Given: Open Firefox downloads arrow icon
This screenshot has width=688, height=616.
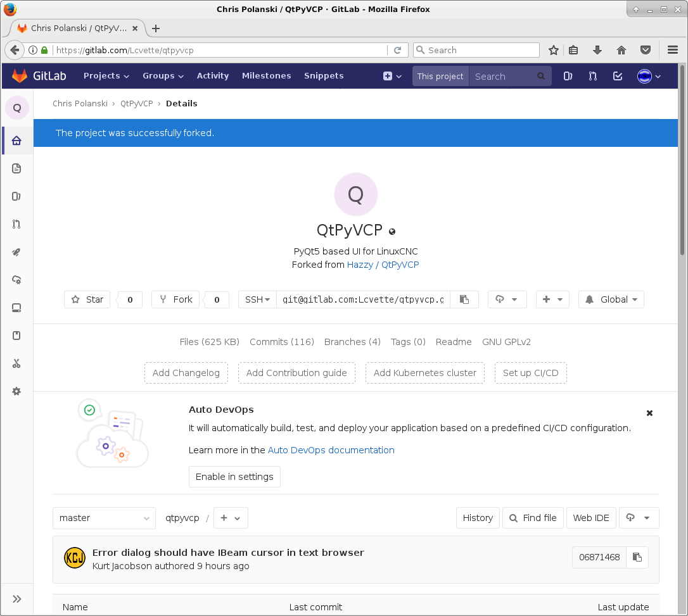Looking at the screenshot, I should [597, 50].
